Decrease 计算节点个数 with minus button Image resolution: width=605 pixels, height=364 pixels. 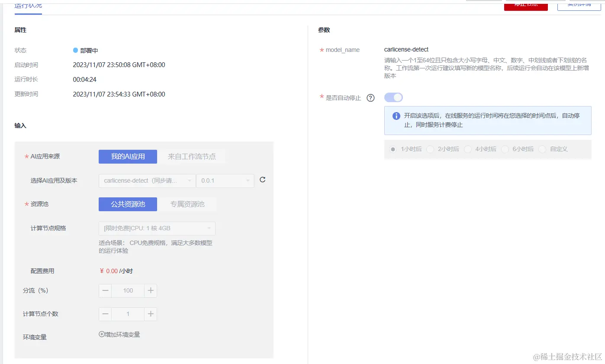point(105,314)
